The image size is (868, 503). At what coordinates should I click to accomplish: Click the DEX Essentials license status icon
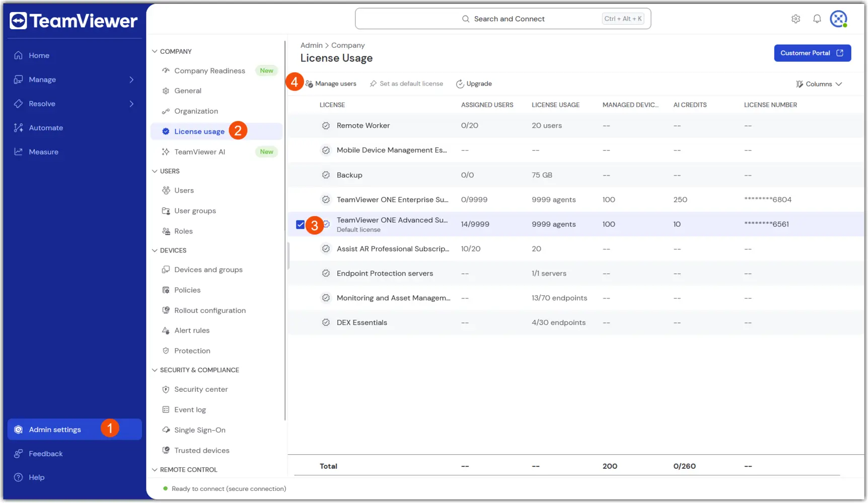point(326,322)
